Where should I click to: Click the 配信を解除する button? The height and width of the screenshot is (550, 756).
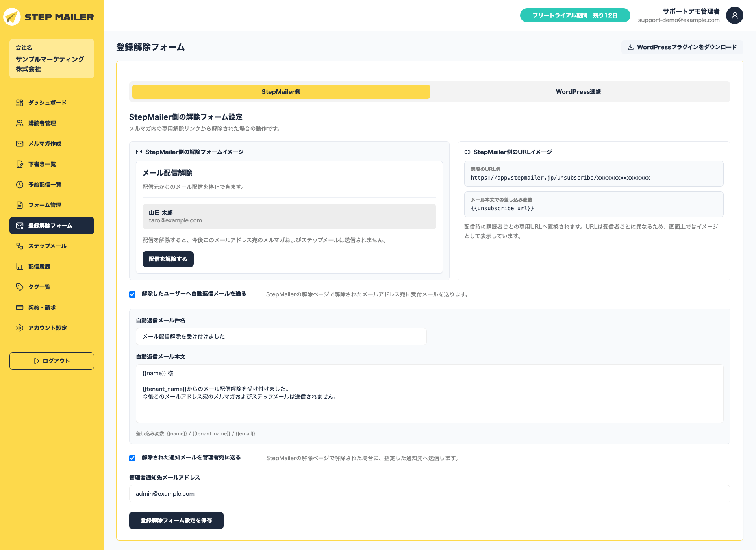pos(168,259)
